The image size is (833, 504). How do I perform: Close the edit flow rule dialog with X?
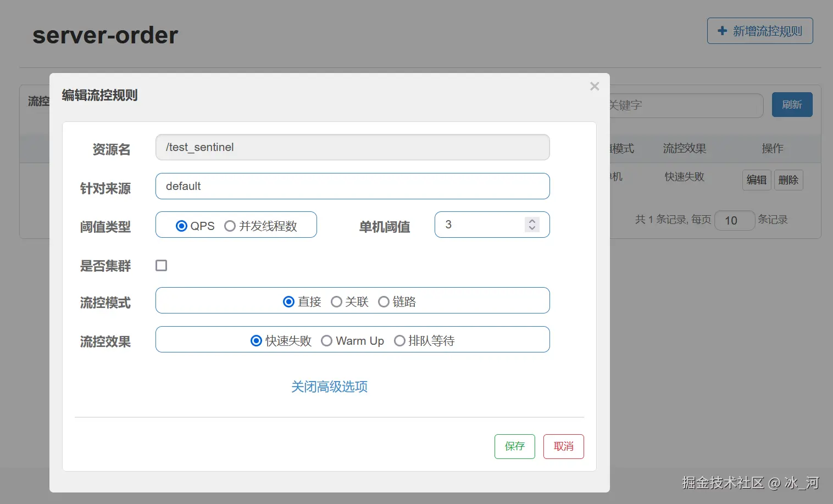coord(595,86)
